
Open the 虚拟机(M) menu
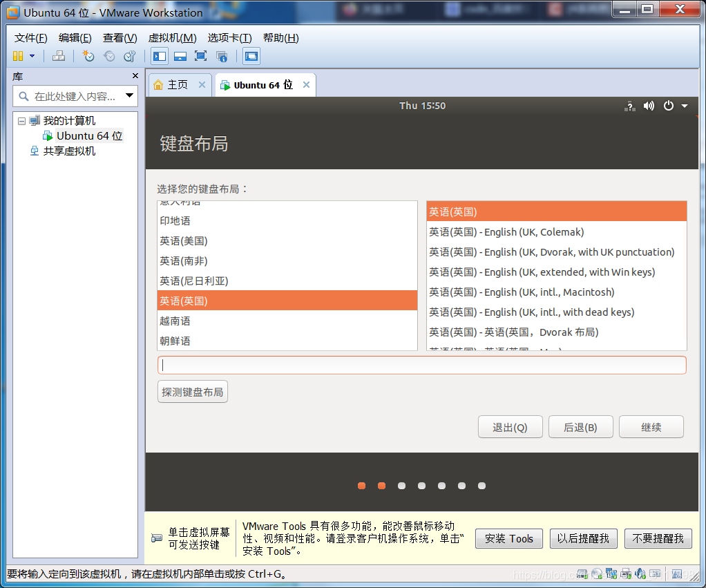(x=173, y=38)
